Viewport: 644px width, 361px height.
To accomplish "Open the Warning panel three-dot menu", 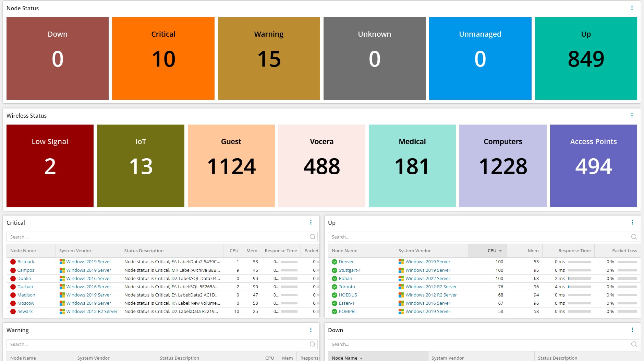I will click(x=311, y=330).
